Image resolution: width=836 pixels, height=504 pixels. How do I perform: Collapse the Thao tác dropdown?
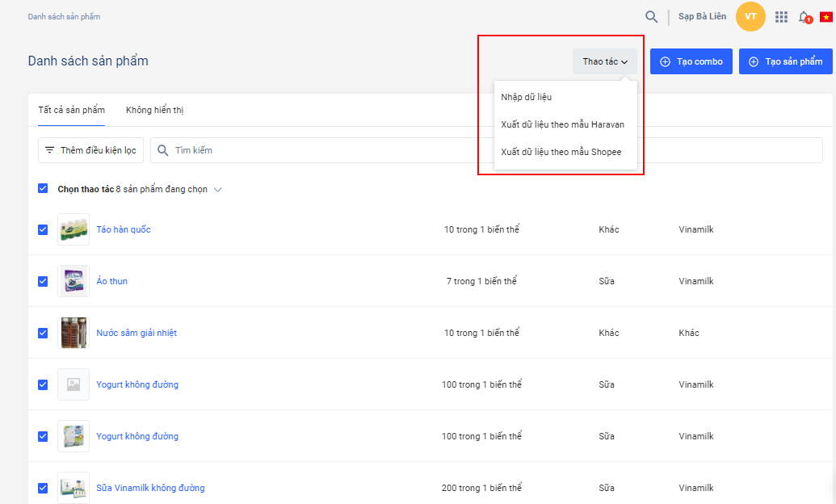(x=605, y=61)
